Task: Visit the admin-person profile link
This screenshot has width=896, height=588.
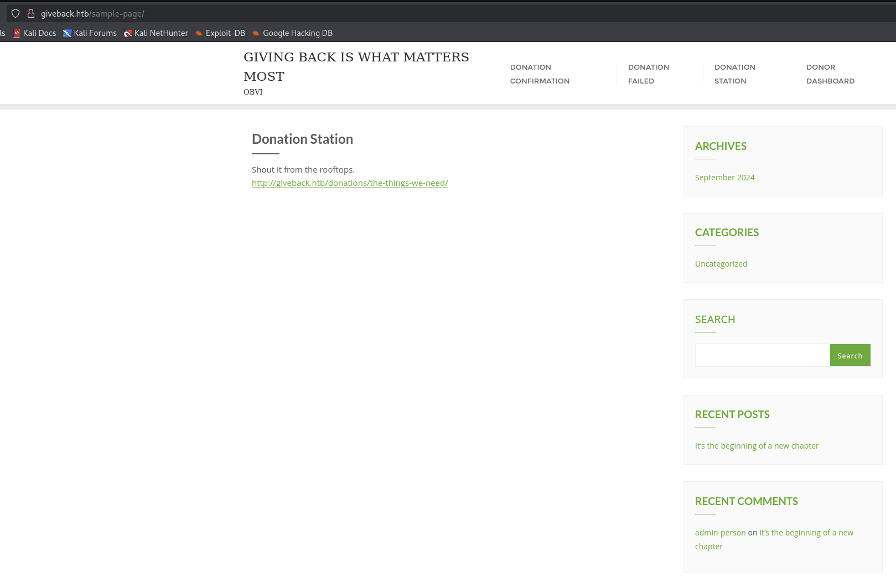Action: tap(720, 532)
